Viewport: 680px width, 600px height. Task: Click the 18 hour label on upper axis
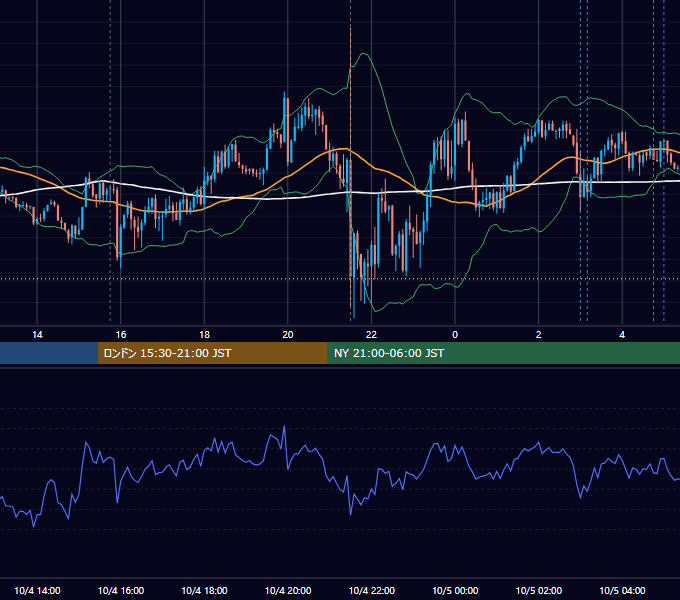point(204,335)
